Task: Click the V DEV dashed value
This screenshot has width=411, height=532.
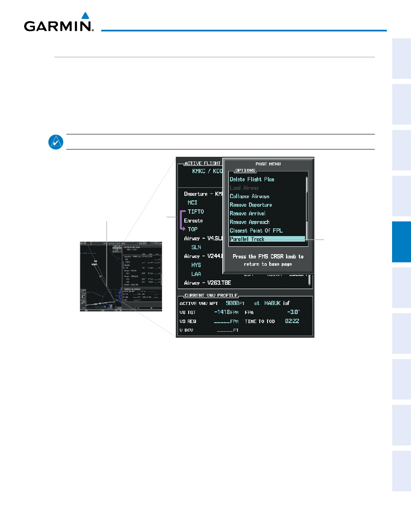Action: pos(227,330)
